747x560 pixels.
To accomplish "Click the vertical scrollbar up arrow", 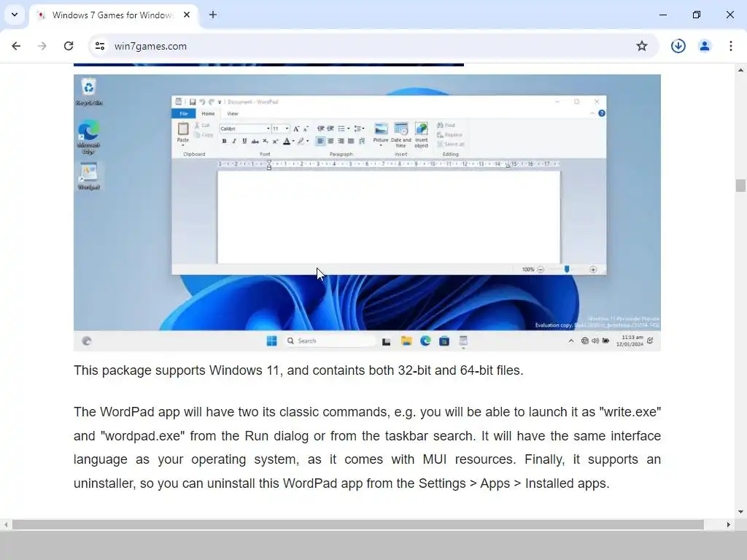I will pos(740,70).
